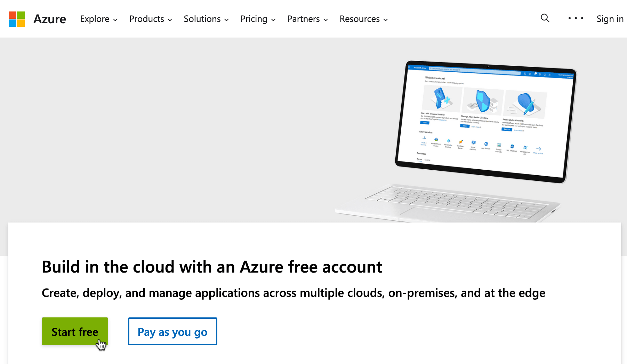Select the Pricing menu label
The width and height of the screenshot is (627, 364).
(254, 19)
